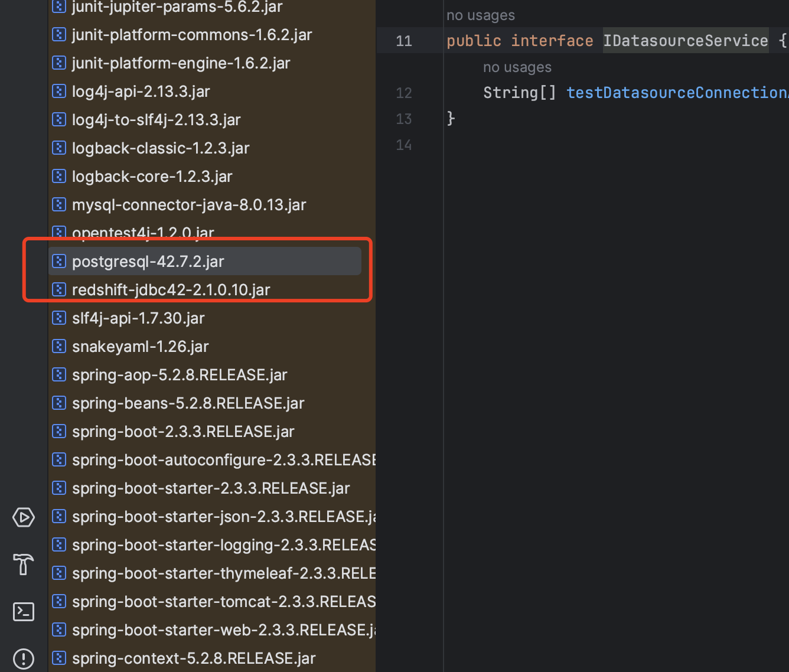Click the jar icon beside redshift-jdbc42-2.1.0.10.jar
789x672 pixels.
[59, 289]
